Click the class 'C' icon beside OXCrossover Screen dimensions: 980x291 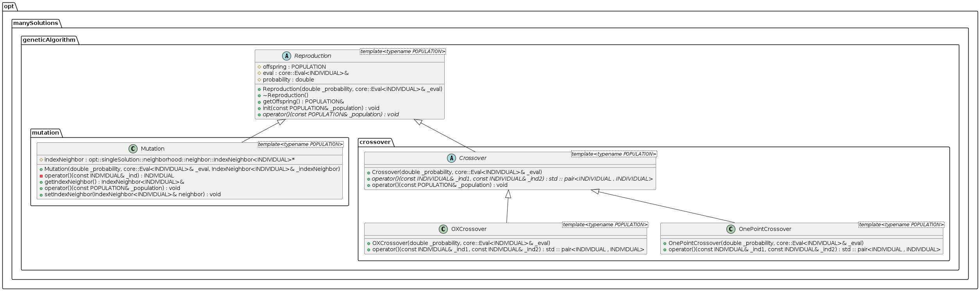[x=443, y=229]
